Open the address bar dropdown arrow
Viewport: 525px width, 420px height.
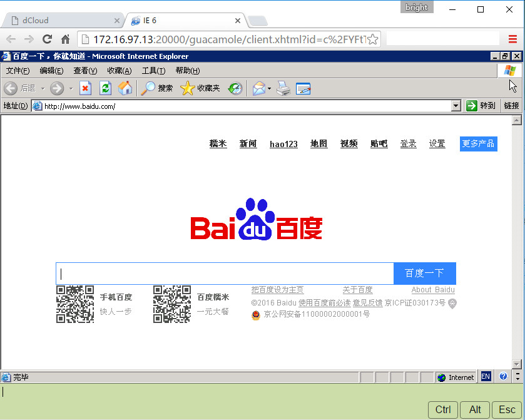[456, 106]
